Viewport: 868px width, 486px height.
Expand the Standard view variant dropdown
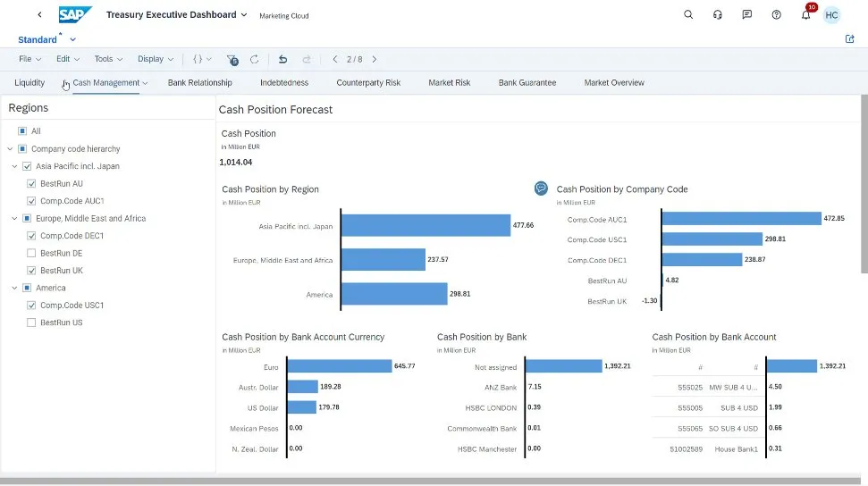tap(72, 40)
